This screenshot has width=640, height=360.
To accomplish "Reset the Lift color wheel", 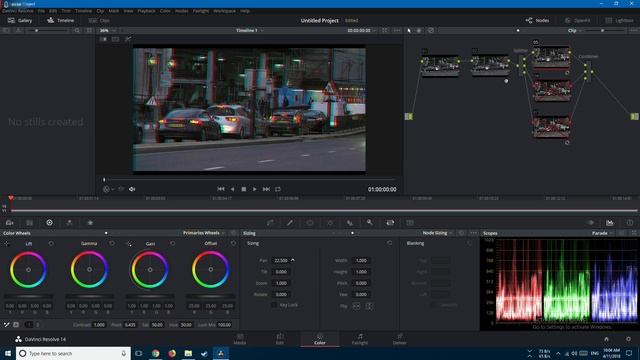I will coord(51,243).
